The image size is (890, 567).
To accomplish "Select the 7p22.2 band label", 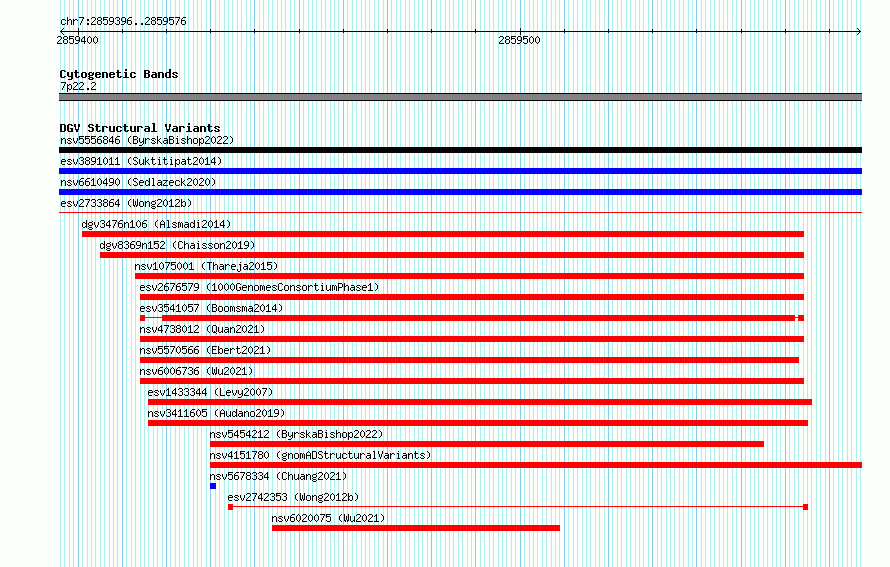I will coord(78,86).
